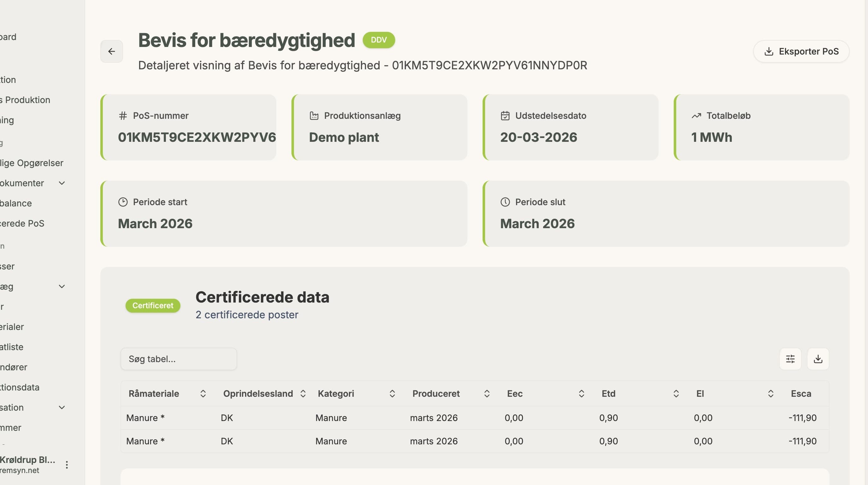
Task: Open sidebar item ending in ndører
Action: click(14, 367)
